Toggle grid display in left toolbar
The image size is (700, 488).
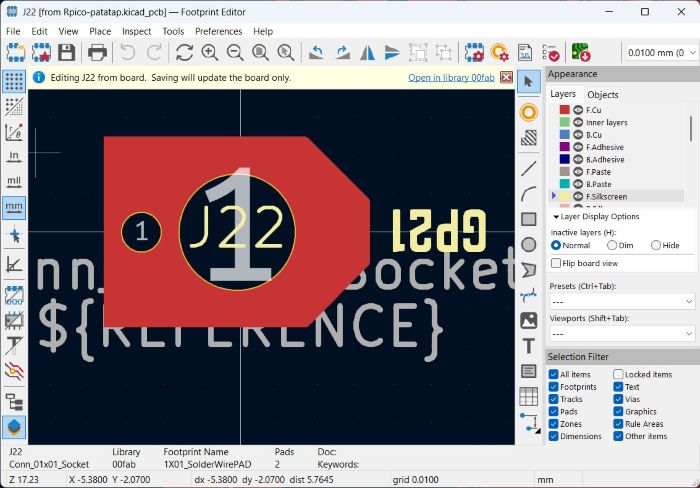pos(14,82)
